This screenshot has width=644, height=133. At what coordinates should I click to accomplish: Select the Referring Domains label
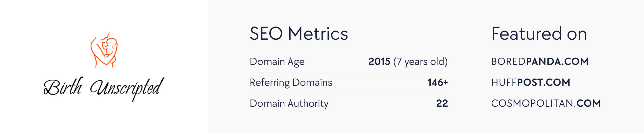(291, 83)
